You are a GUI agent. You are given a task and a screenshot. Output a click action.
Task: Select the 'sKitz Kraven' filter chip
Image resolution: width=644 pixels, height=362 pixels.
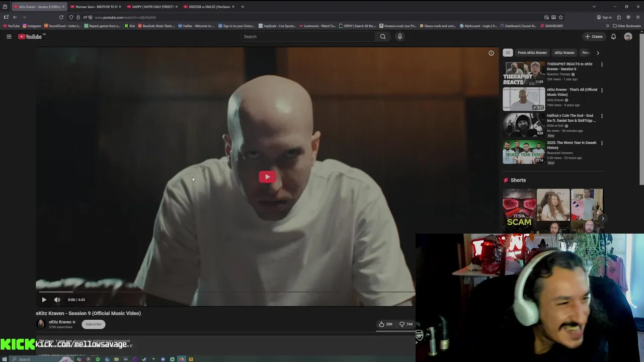click(564, 53)
